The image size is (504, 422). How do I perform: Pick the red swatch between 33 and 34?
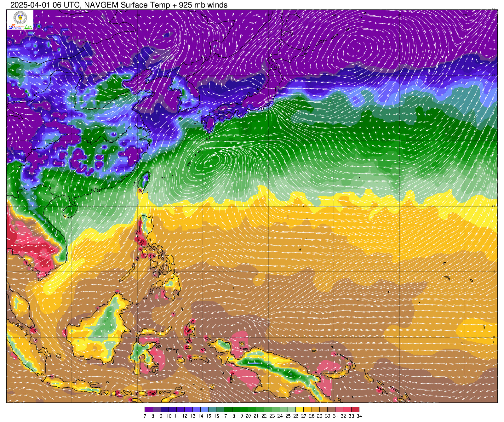[x=355, y=409]
